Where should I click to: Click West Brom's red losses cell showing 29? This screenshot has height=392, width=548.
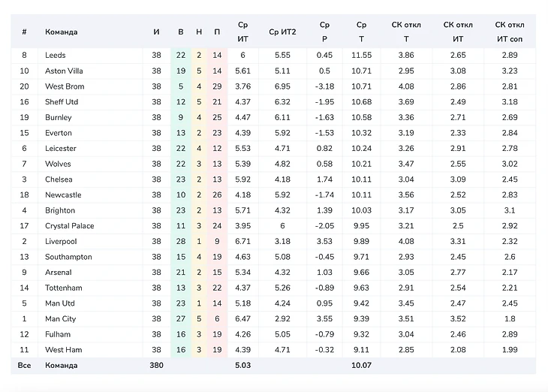click(x=217, y=86)
